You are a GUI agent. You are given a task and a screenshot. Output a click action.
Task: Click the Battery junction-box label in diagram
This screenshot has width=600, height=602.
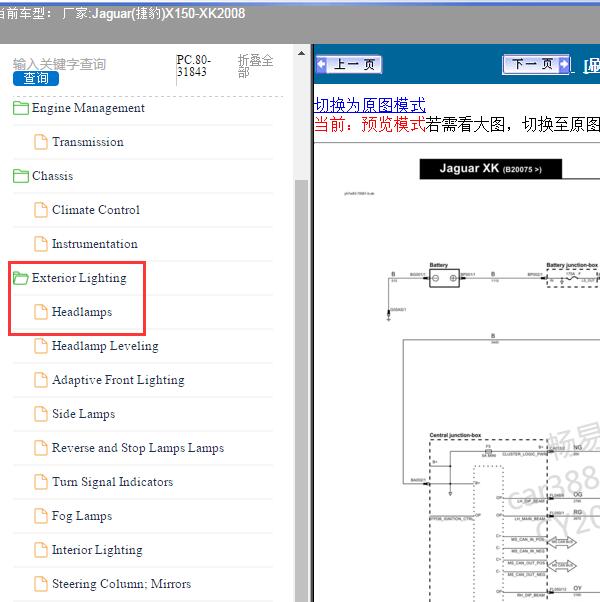tap(572, 265)
